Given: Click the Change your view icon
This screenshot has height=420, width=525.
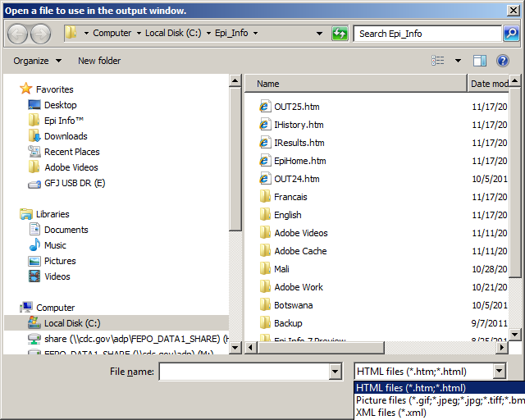Looking at the screenshot, I should [438, 61].
